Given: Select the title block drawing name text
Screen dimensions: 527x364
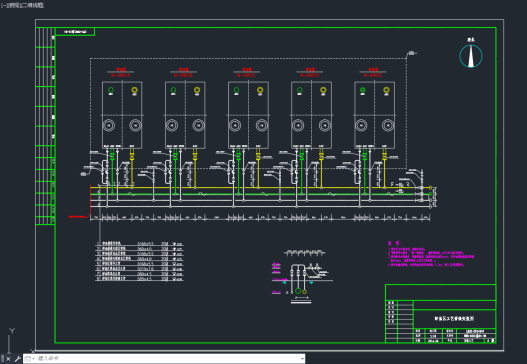Looking at the screenshot, I should (454, 318).
